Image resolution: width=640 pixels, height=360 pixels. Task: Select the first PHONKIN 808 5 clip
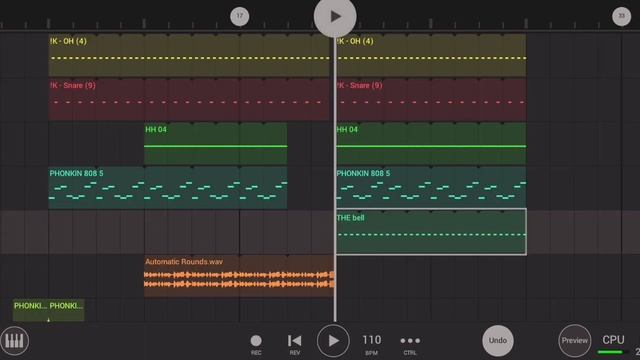[168, 188]
